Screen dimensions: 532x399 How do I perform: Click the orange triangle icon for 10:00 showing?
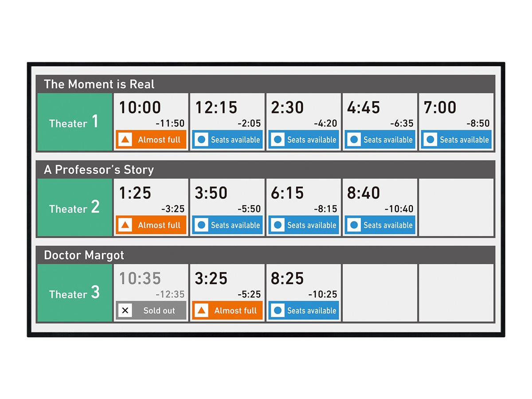[x=125, y=140]
